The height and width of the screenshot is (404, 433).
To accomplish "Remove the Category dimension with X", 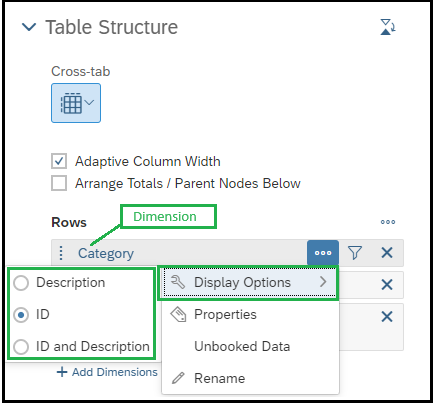I will coord(387,253).
